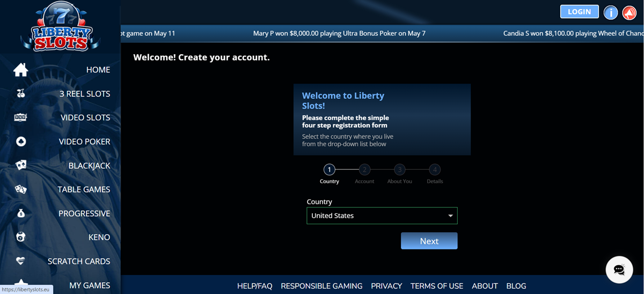Click the Welcome! Create your account heading

[x=201, y=57]
